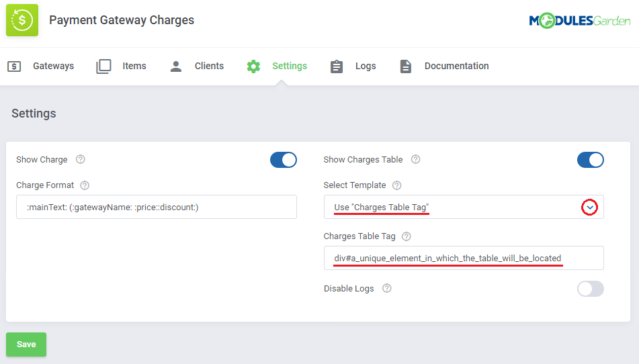Click the Charges Table Tag label

click(359, 236)
